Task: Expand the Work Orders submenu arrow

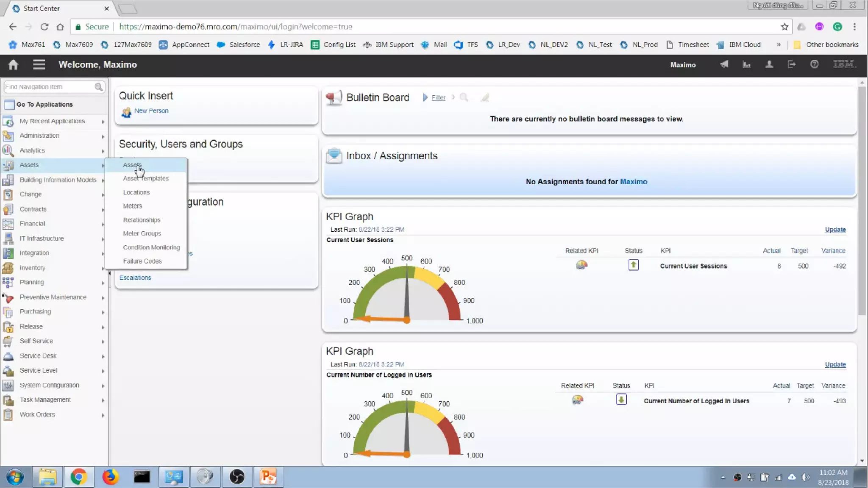Action: [103, 415]
